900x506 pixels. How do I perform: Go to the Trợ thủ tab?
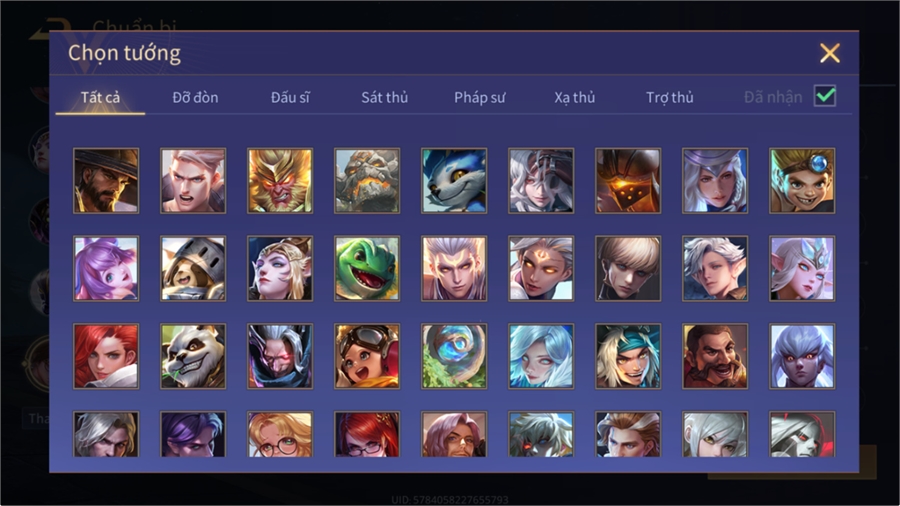(x=670, y=98)
